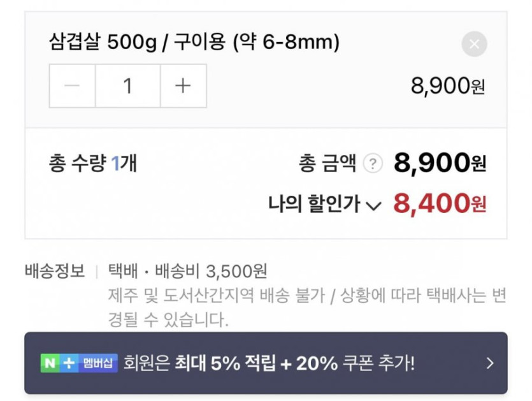Increase quantity with the plus button
Image resolution: width=532 pixels, height=401 pixels.
(x=183, y=86)
